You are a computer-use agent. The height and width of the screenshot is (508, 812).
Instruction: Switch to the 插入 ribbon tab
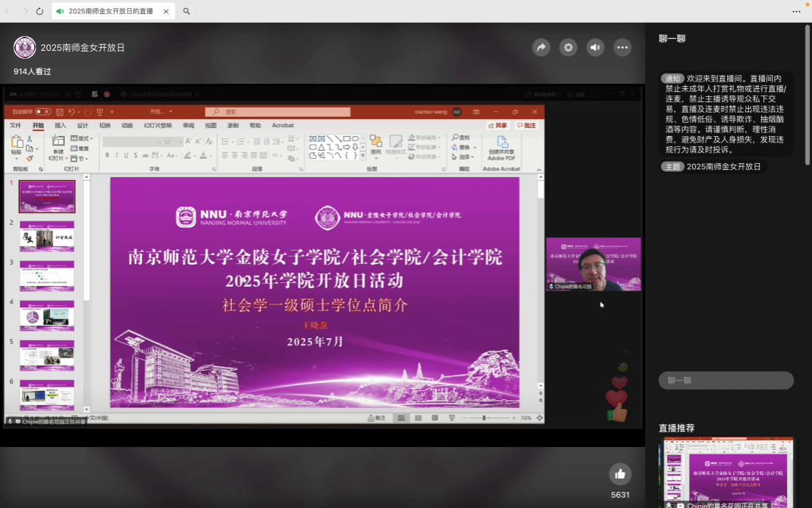pos(60,126)
